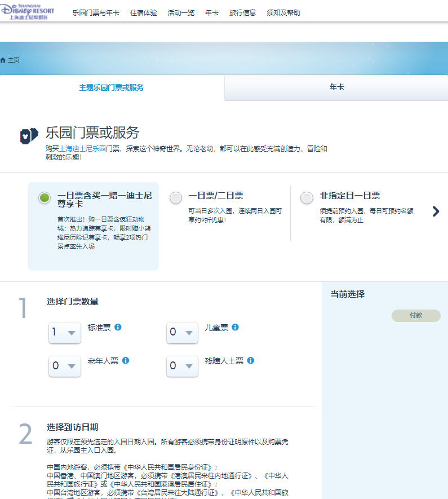This screenshot has height=499, width=448.
Task: Click the Shanghai Disney Resort logo
Action: pyautogui.click(x=28, y=12)
